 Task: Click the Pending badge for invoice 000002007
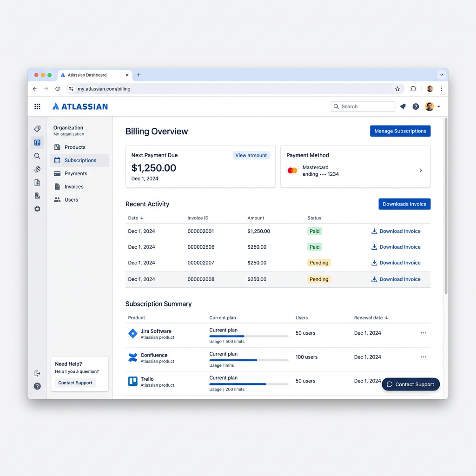319,263
